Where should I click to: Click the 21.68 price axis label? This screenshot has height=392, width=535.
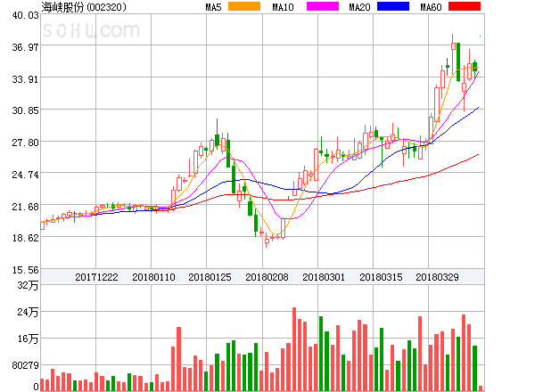click(x=26, y=207)
